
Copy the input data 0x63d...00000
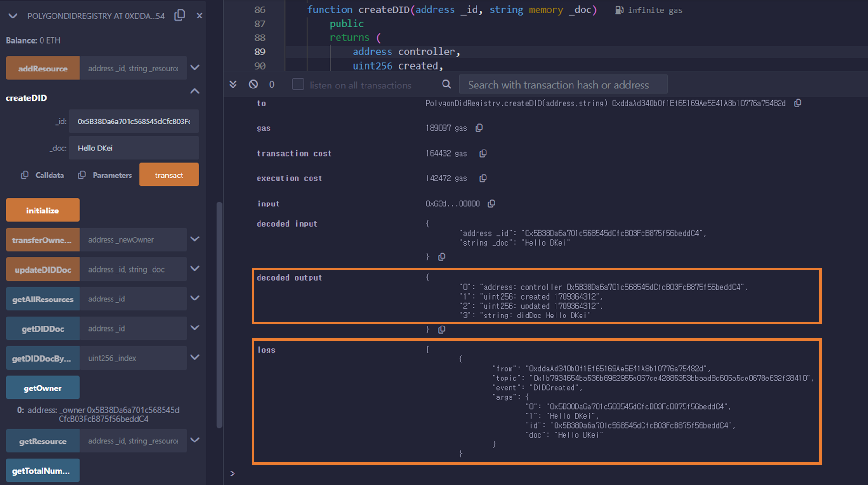(492, 203)
